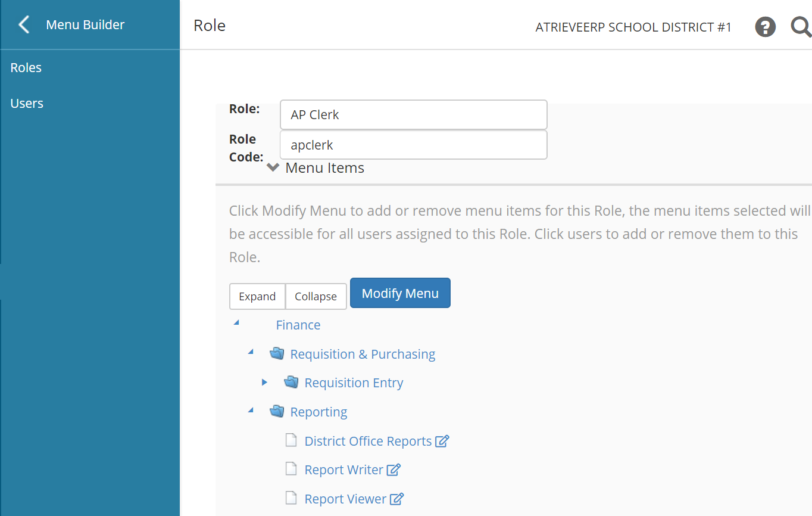Collapse the Menu Items section chevron

click(273, 168)
